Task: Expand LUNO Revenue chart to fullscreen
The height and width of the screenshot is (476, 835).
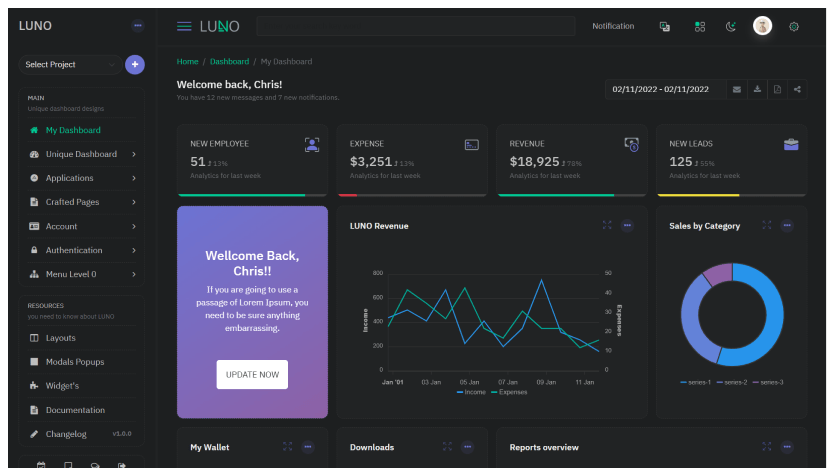Action: coord(607,225)
